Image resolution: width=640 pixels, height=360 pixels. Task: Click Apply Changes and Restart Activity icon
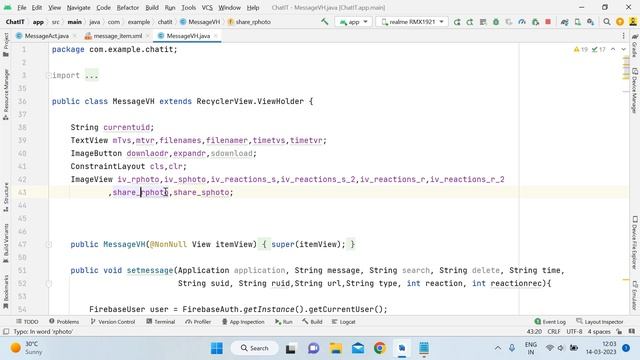click(x=457, y=22)
